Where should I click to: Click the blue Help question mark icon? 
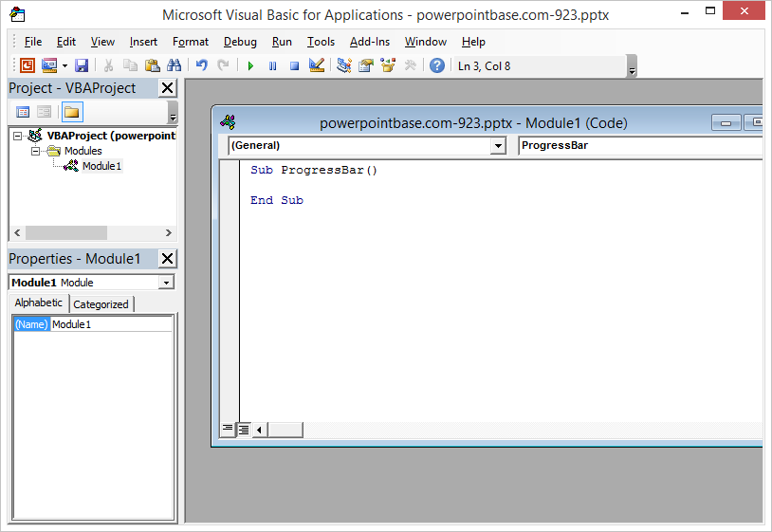click(436, 65)
